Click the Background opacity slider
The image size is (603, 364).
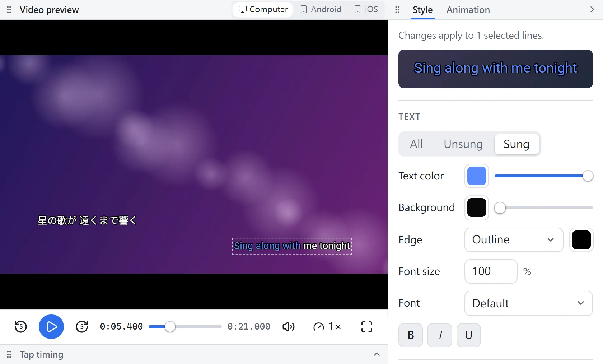point(544,207)
